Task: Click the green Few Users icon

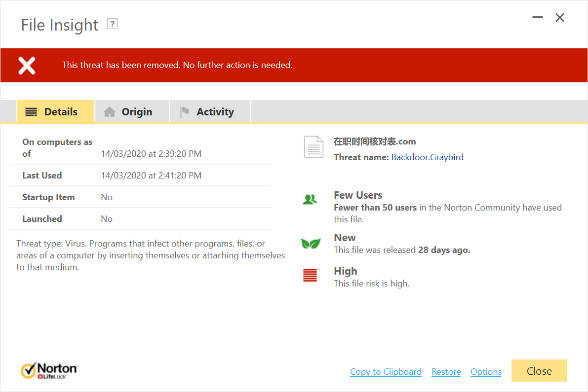Action: coord(310,199)
